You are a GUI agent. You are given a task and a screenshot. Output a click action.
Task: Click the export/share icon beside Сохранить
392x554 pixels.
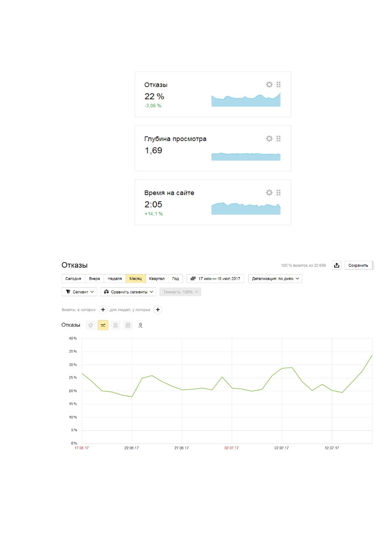coord(337,265)
